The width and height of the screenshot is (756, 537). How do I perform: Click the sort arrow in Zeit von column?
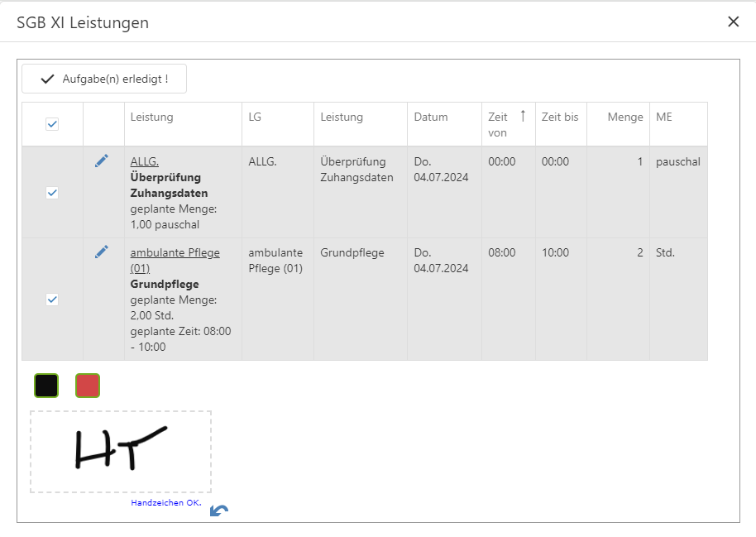click(522, 117)
